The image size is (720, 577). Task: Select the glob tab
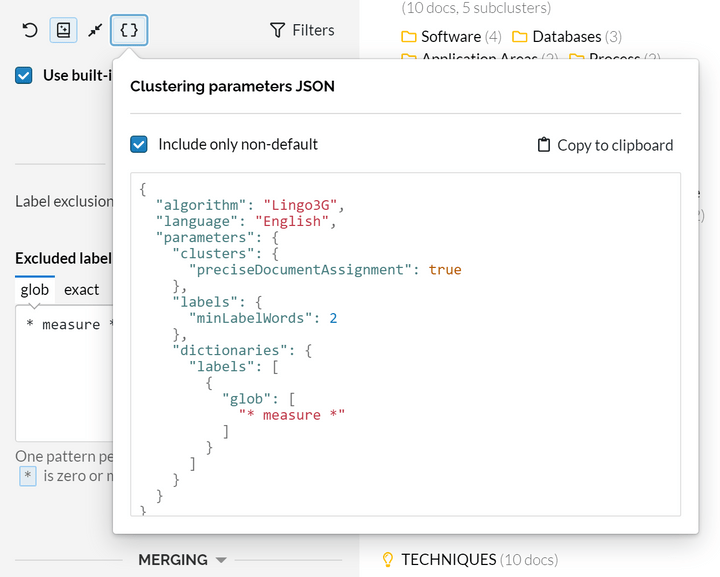34,290
